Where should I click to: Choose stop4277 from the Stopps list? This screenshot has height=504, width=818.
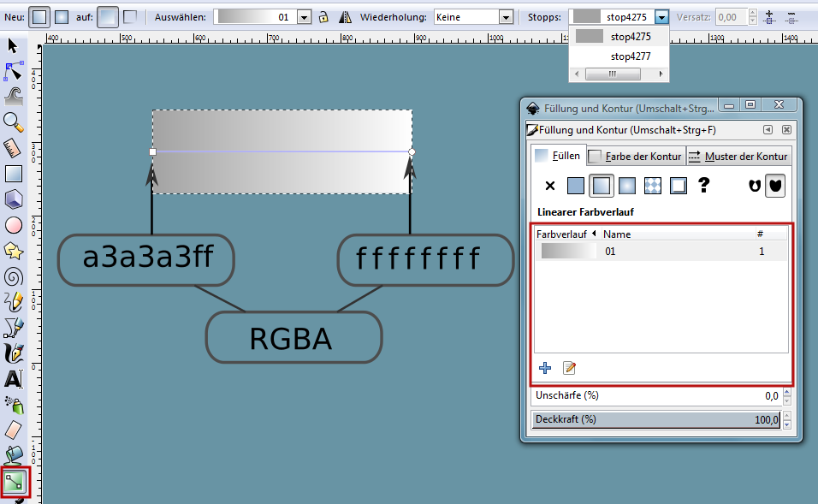619,56
